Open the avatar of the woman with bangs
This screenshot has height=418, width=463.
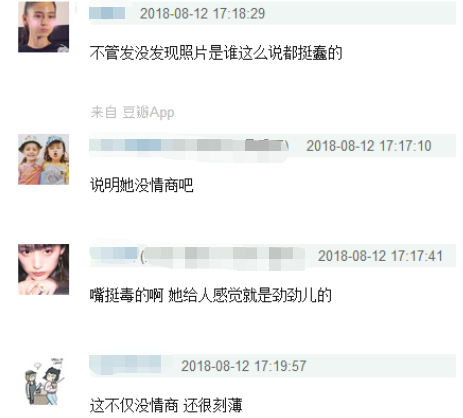44,269
